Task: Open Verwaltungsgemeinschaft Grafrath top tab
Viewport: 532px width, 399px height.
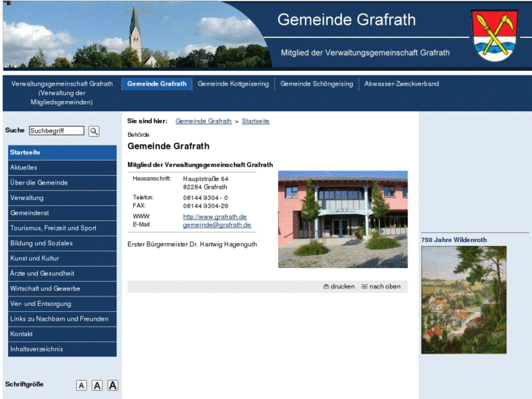Action: 61,93
